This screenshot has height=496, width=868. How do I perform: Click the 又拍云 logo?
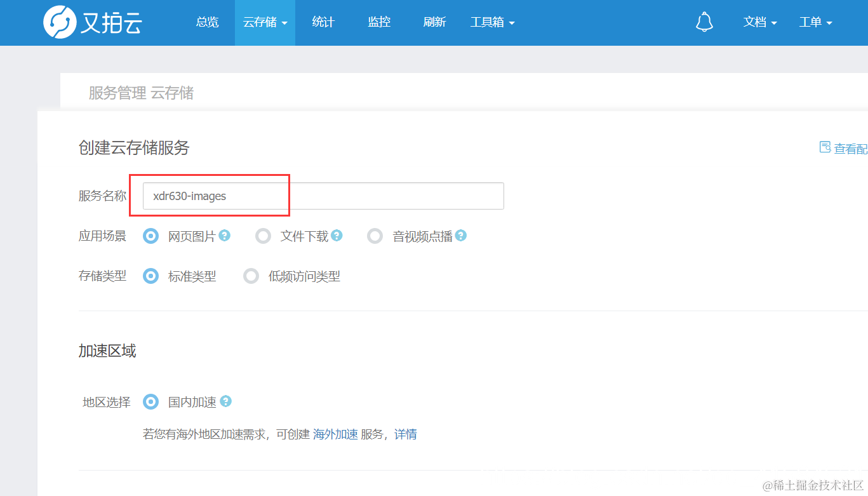tap(92, 22)
